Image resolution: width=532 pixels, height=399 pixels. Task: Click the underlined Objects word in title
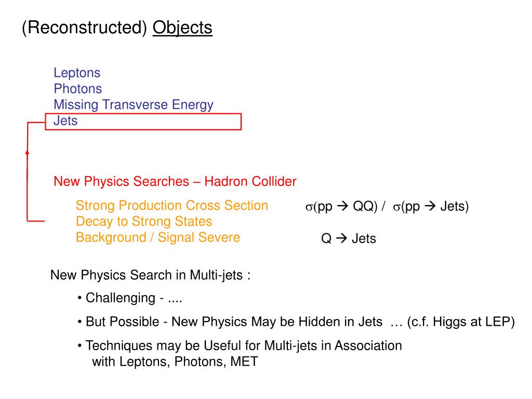182,28
